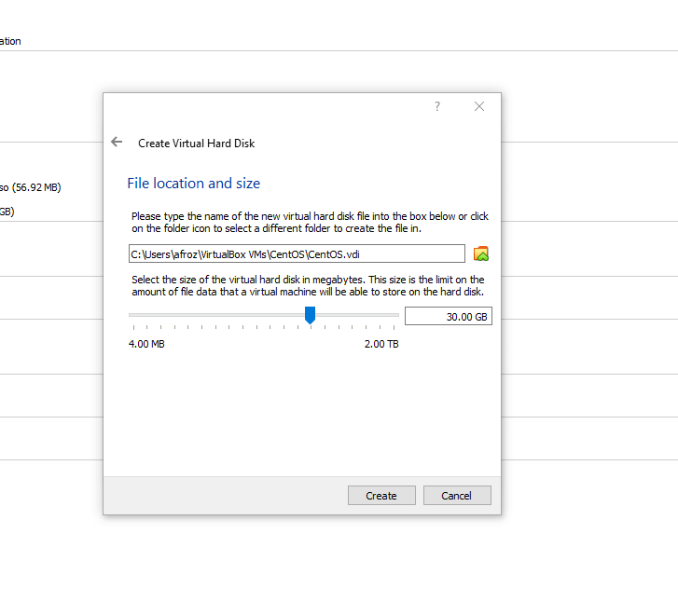Browse for a folder using the folder icon
The width and height of the screenshot is (678, 616).
pos(481,253)
